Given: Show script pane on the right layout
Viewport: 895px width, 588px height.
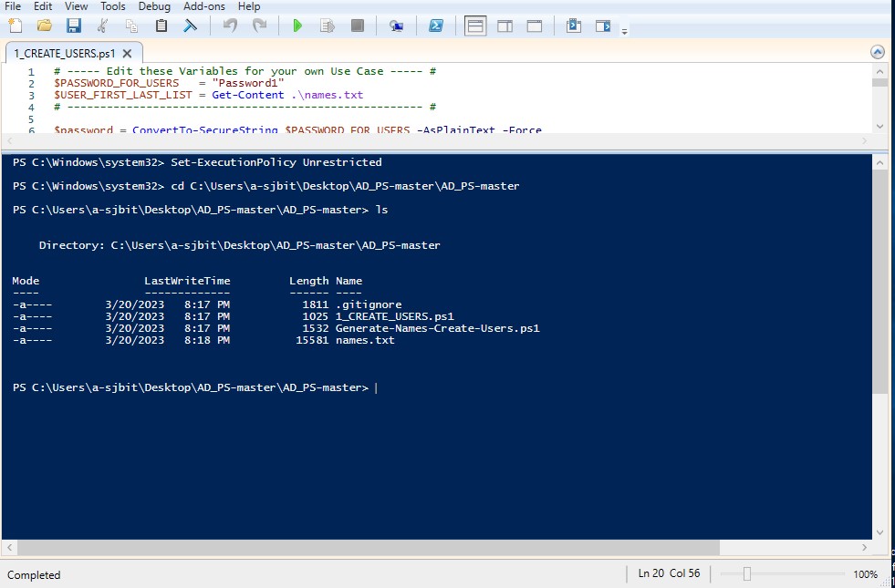Looking at the screenshot, I should click(505, 26).
